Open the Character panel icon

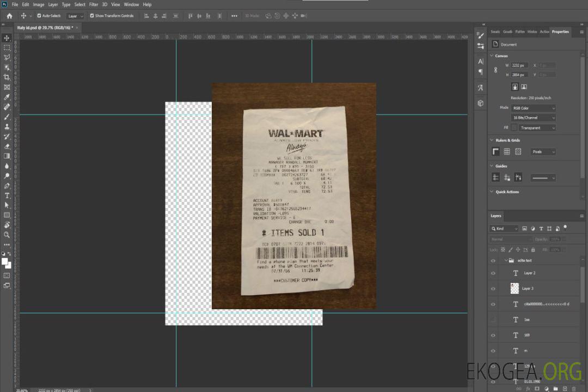(x=480, y=61)
